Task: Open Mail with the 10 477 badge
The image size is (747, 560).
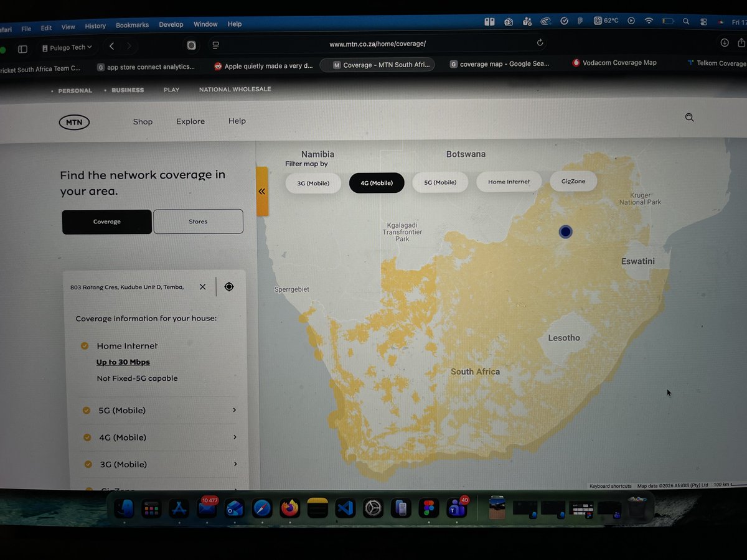Action: pyautogui.click(x=207, y=508)
